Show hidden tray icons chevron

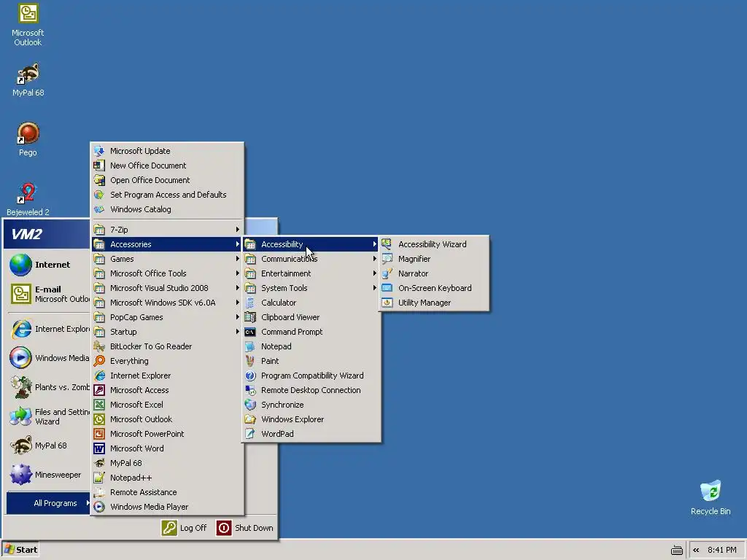tap(696, 550)
